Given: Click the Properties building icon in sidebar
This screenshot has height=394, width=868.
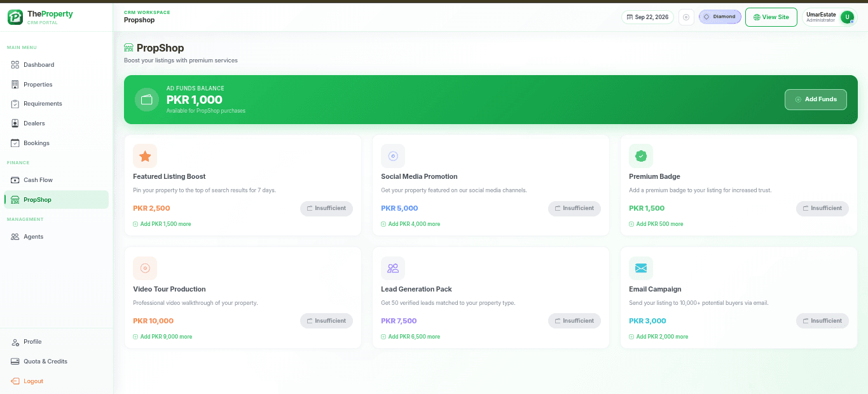Looking at the screenshot, I should 15,85.
